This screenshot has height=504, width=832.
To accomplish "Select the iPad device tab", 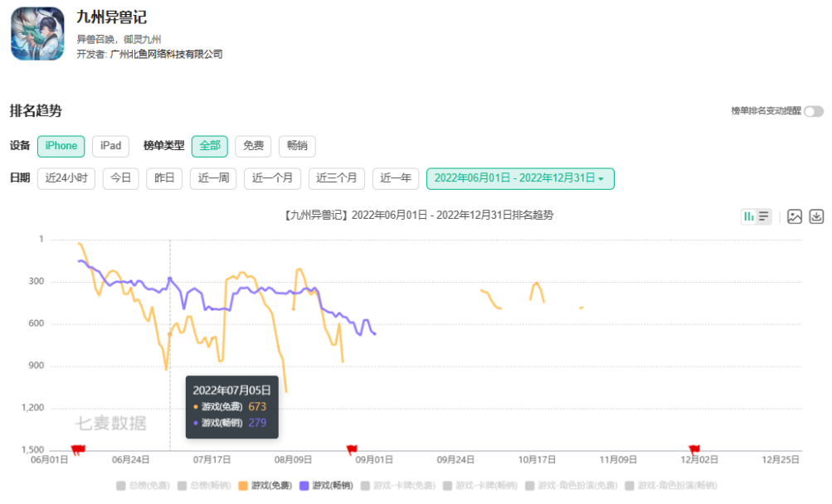I will 110,146.
